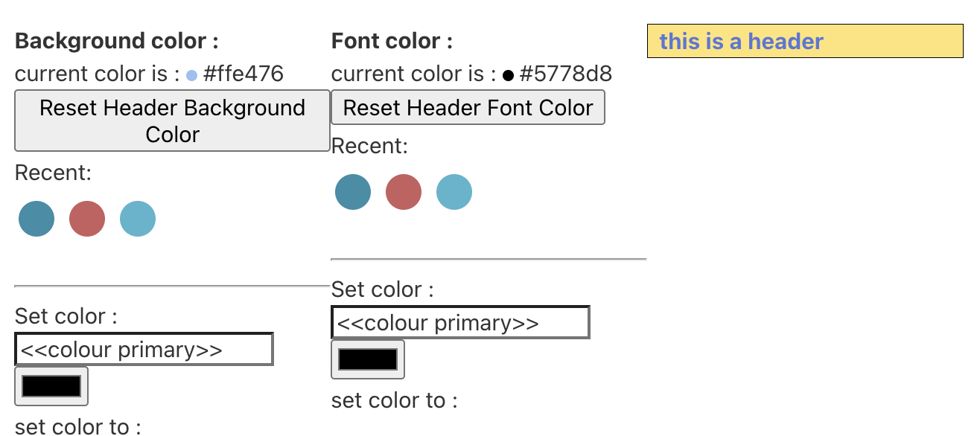Viewport: 980px width, 436px height.
Task: Click the "set color to :" label under Font color
Action: [x=394, y=401]
